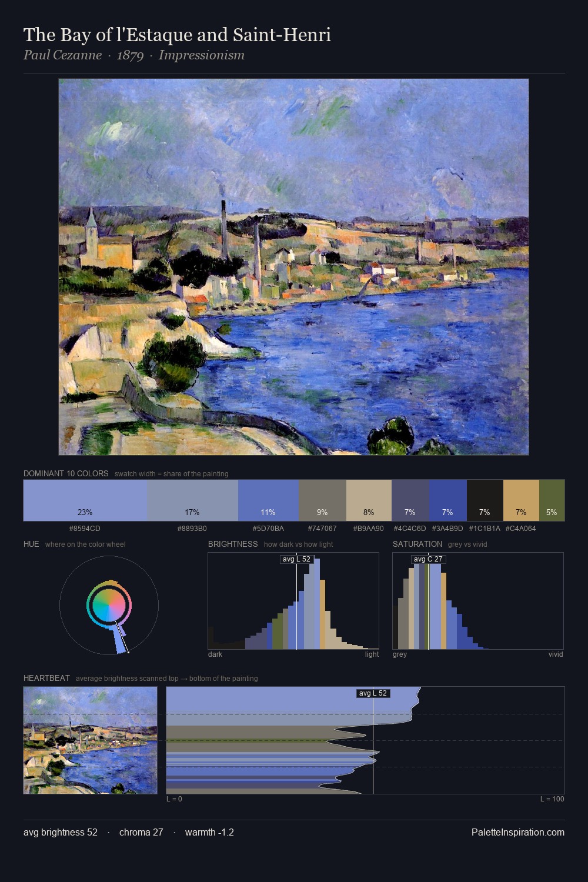Click the 'BRIGHTNESS' section heading
The image size is (588, 882).
[x=233, y=544]
